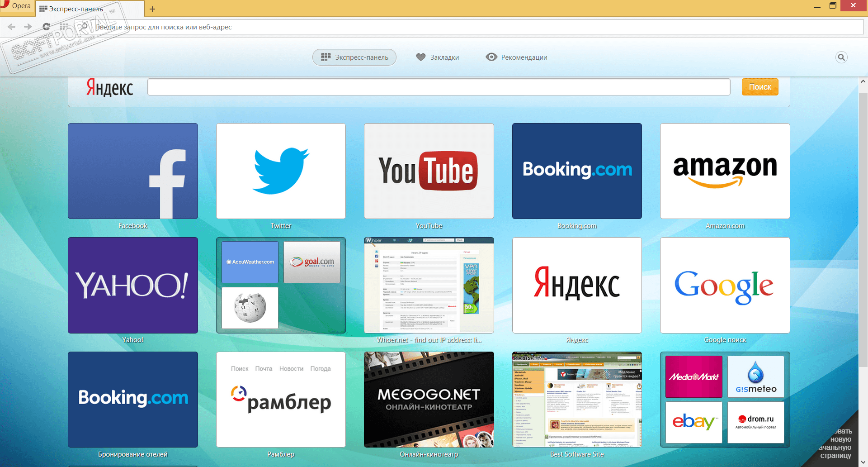Open the Яндекс speed dial tile
The height and width of the screenshot is (467, 868).
tap(577, 285)
